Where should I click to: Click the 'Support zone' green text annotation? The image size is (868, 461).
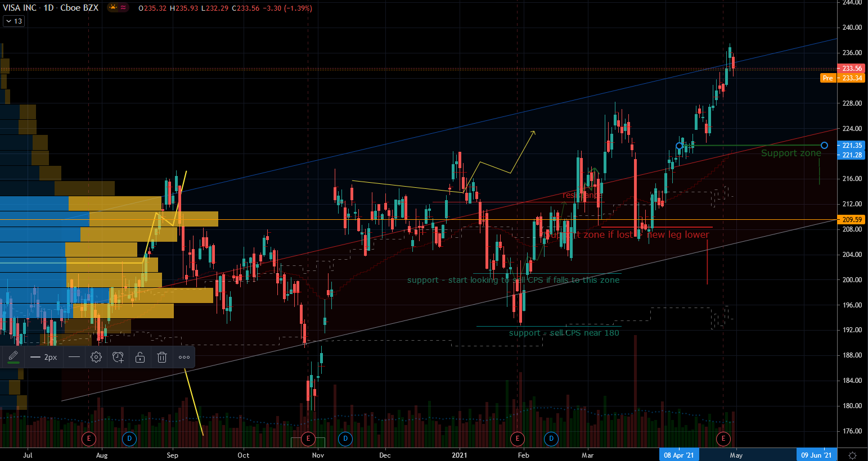791,153
